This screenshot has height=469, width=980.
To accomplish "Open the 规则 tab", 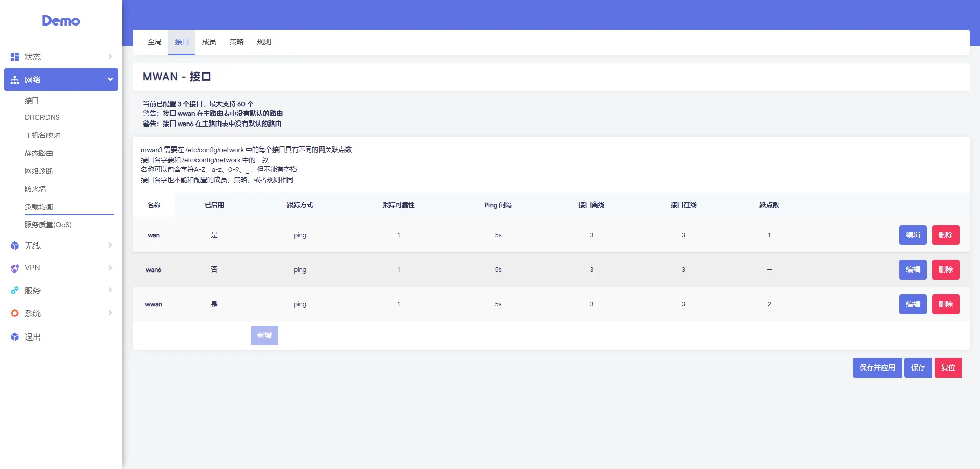I will tap(264, 42).
